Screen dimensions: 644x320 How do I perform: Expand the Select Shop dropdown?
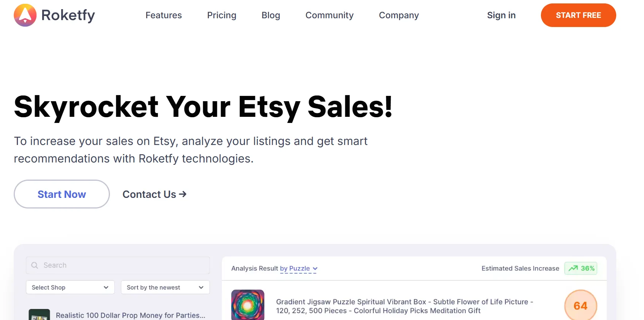70,287
